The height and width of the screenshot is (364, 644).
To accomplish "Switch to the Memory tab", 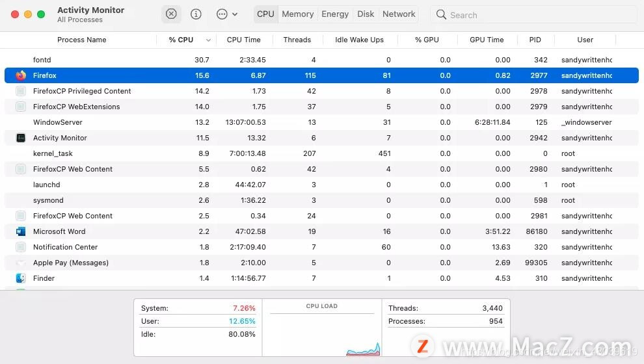I will (x=298, y=14).
